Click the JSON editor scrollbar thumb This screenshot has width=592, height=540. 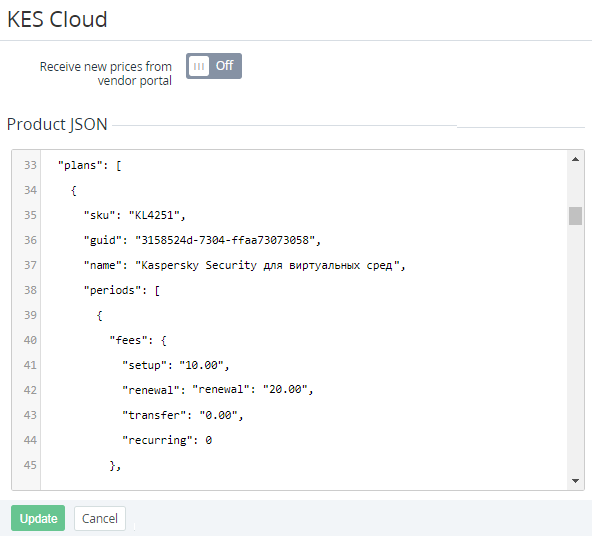tap(575, 216)
